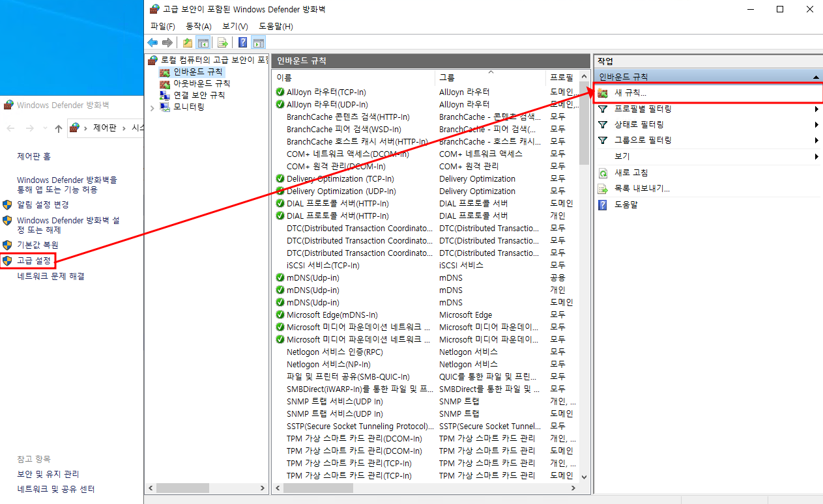The image size is (823, 504).
Task: Collapse the 인바운드 규칙 actions section header
Action: coord(816,77)
